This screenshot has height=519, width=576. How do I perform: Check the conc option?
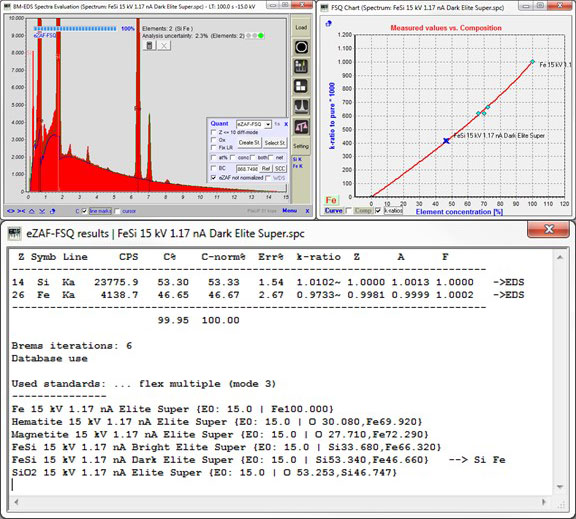232,158
